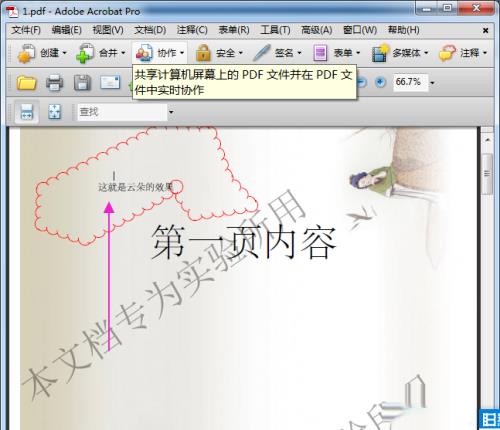Click the 66.7% zoom value field

tap(410, 82)
